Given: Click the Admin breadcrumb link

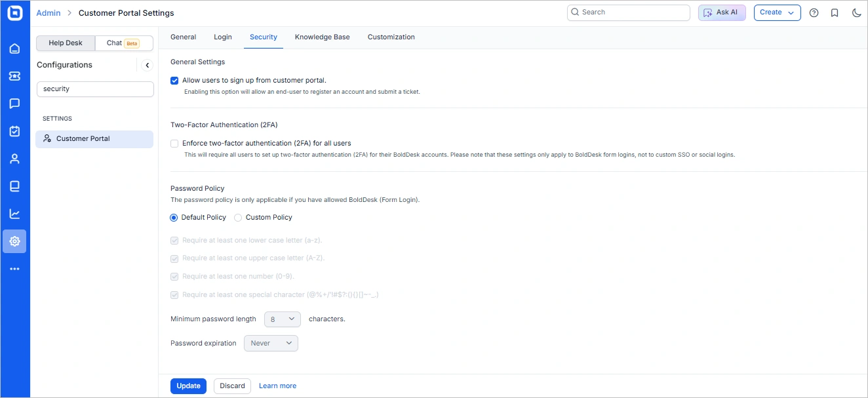Looking at the screenshot, I should pos(49,13).
